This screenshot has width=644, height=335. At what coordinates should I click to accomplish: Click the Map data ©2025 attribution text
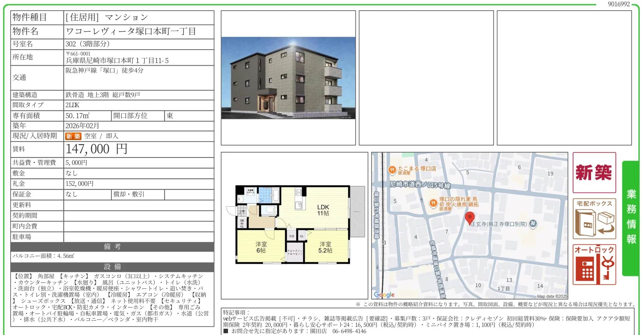[x=553, y=296]
